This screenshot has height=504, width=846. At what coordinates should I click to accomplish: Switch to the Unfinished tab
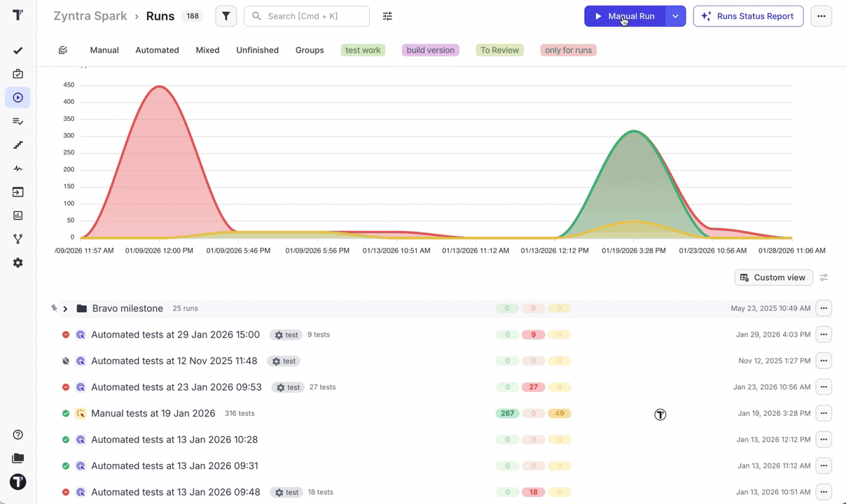(257, 50)
